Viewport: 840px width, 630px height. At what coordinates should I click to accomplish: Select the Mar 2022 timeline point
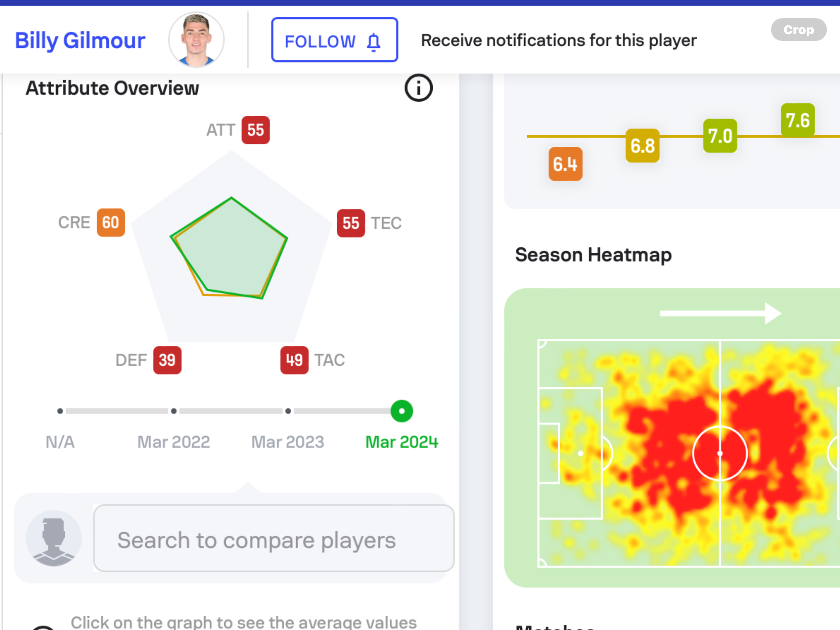(x=174, y=411)
